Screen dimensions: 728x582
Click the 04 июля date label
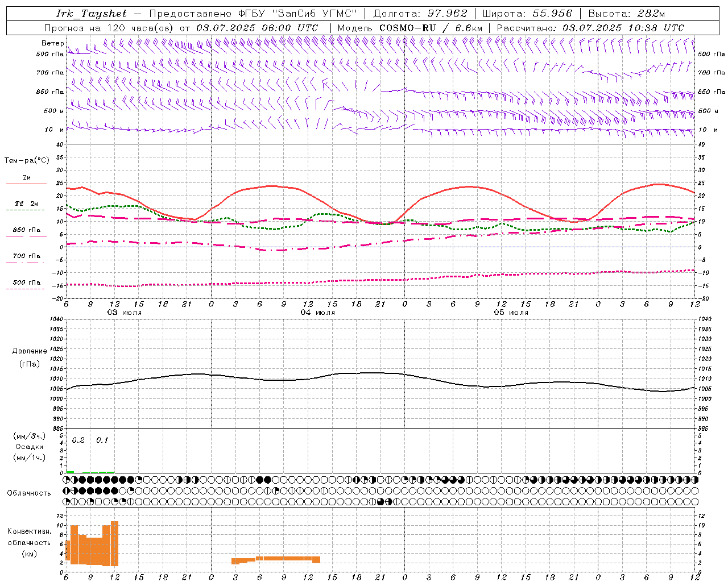[x=318, y=313]
